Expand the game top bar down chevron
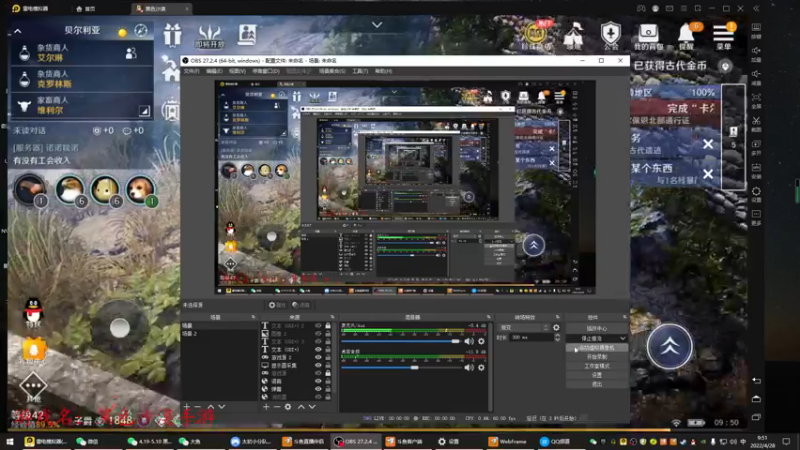 tap(377, 24)
